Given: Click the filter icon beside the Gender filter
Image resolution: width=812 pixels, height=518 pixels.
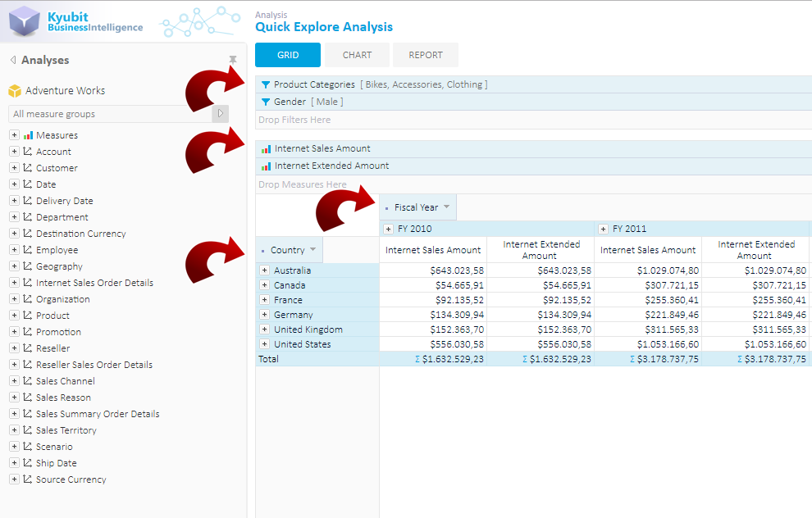Looking at the screenshot, I should (264, 101).
